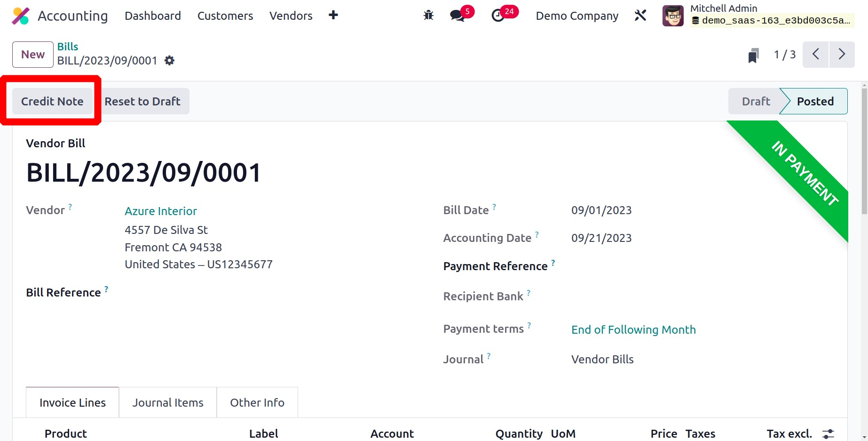Click the wrench and screwdriver tools icon

(x=640, y=16)
